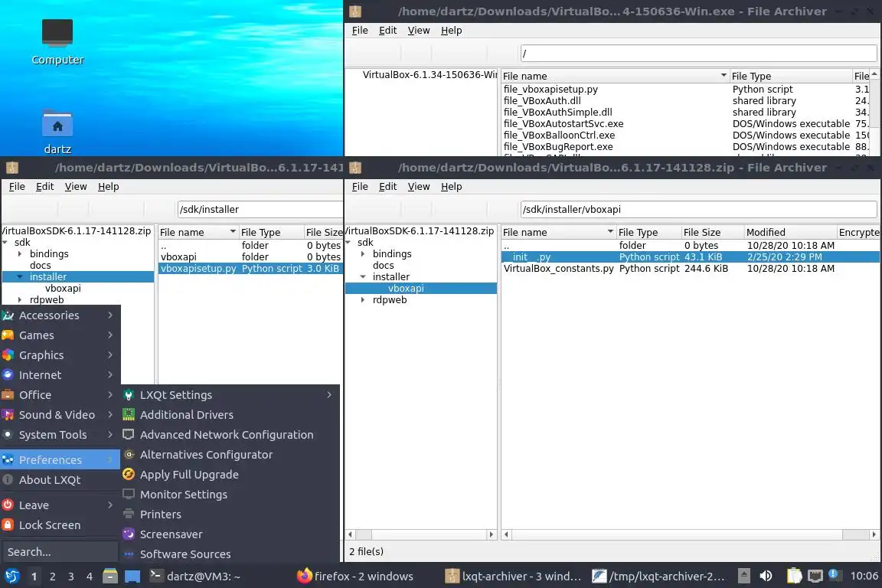This screenshot has width=882, height=588.
Task: Launch file manager from panel quicklaunch
Action: coord(110,577)
